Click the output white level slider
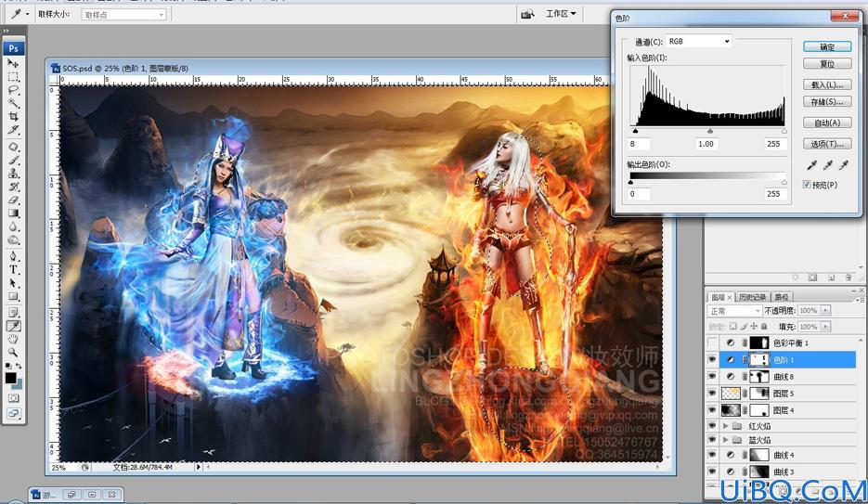Viewport: 868px width, 504px height. click(784, 182)
